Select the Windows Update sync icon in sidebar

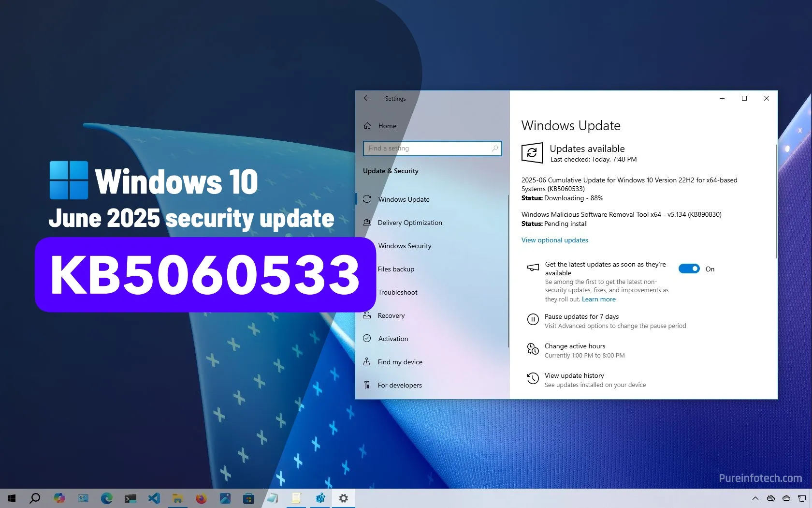(367, 199)
